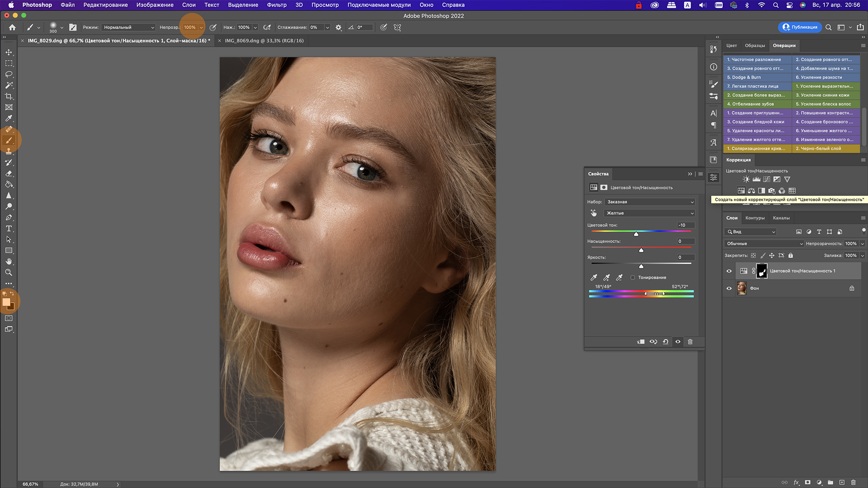This screenshot has height=488, width=868.
Task: Select the Eyedropper tool
Action: click(x=9, y=118)
